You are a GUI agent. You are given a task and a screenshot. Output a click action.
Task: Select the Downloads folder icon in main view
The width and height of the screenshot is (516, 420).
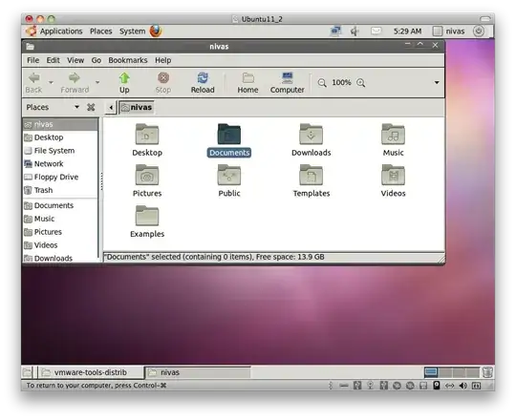pos(311,134)
